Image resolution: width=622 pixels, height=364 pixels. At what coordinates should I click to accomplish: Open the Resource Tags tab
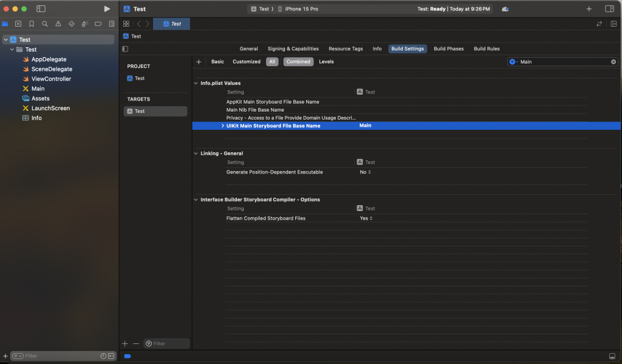(x=346, y=49)
